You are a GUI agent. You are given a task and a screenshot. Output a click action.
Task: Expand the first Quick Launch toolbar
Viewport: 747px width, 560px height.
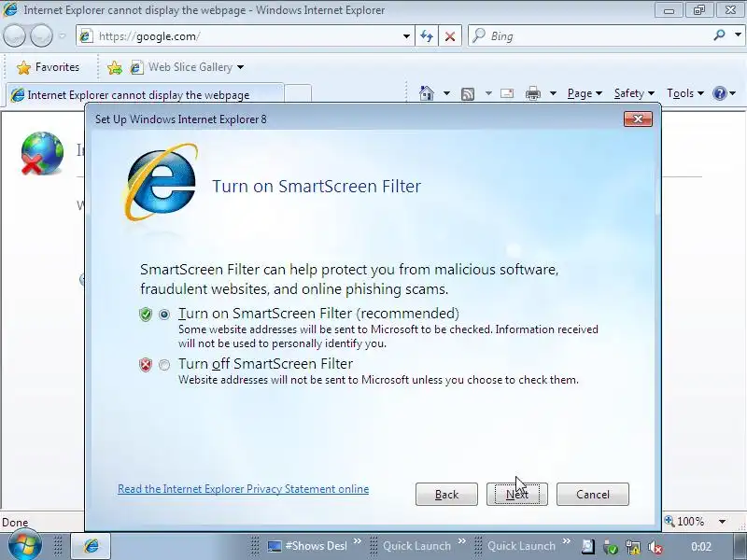[x=461, y=541]
